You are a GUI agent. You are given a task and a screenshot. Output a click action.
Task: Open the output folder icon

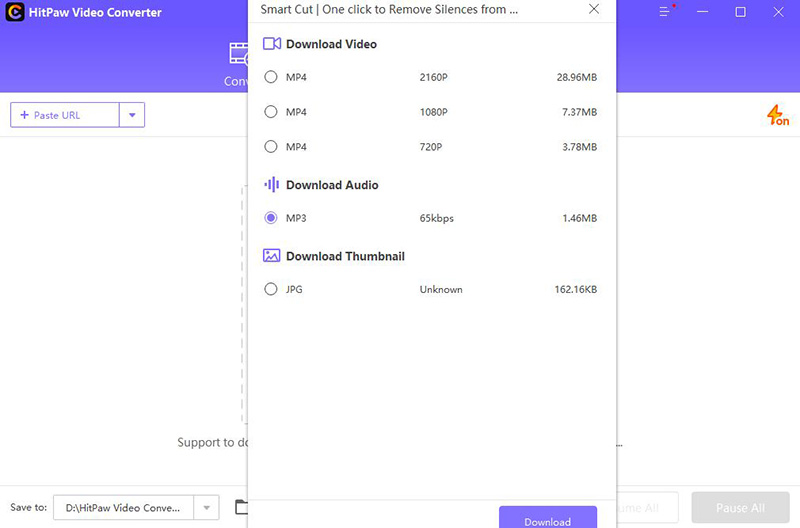(x=241, y=507)
